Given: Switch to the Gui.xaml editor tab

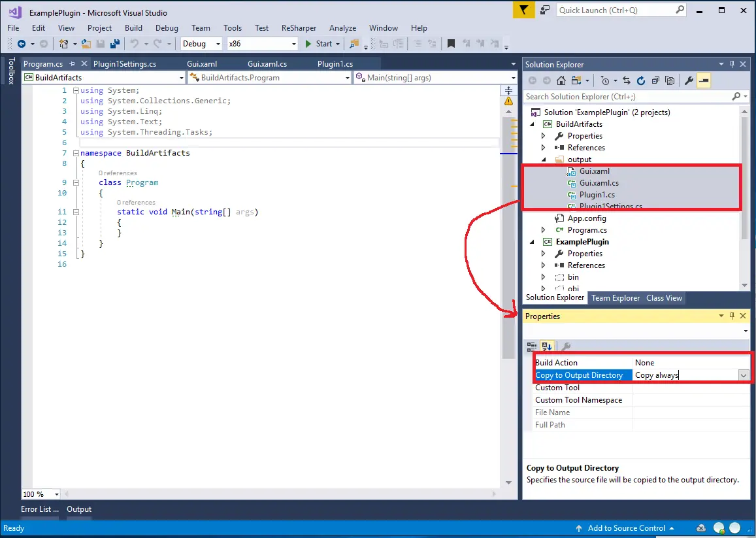Looking at the screenshot, I should [202, 63].
